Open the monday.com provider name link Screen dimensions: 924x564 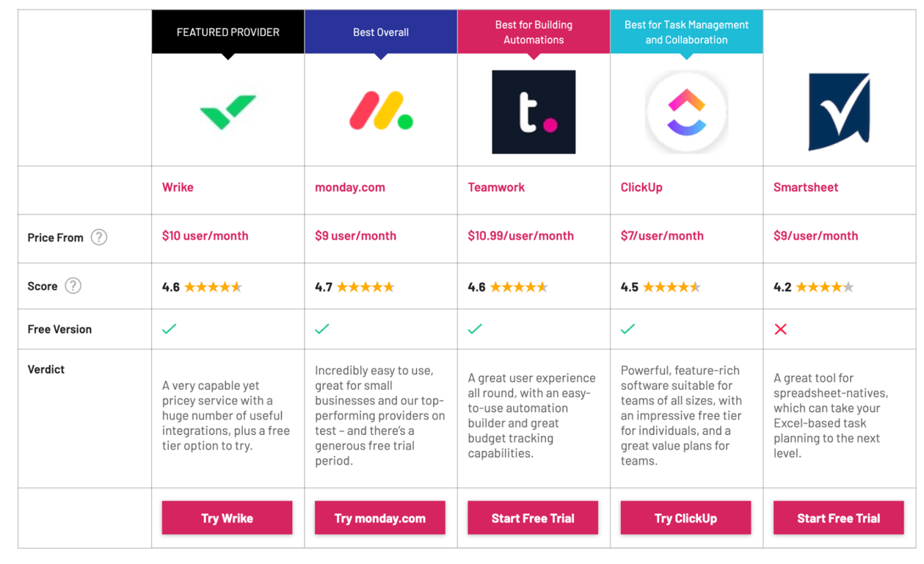(349, 187)
